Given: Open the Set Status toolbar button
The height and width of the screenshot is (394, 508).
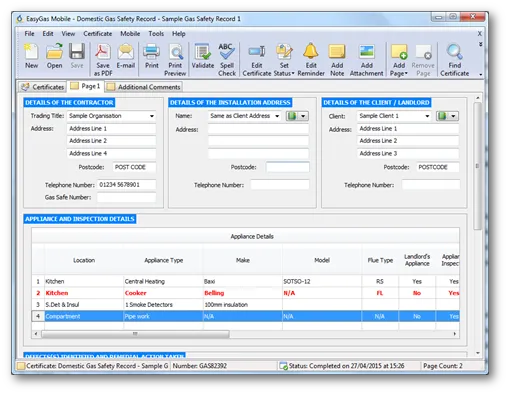Looking at the screenshot, I should point(284,60).
